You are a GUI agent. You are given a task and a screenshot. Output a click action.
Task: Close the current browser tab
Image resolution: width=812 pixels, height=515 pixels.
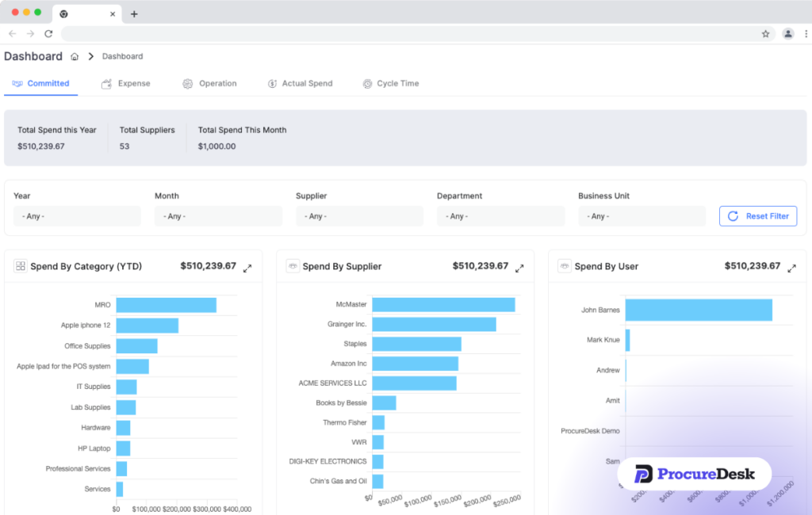(113, 14)
